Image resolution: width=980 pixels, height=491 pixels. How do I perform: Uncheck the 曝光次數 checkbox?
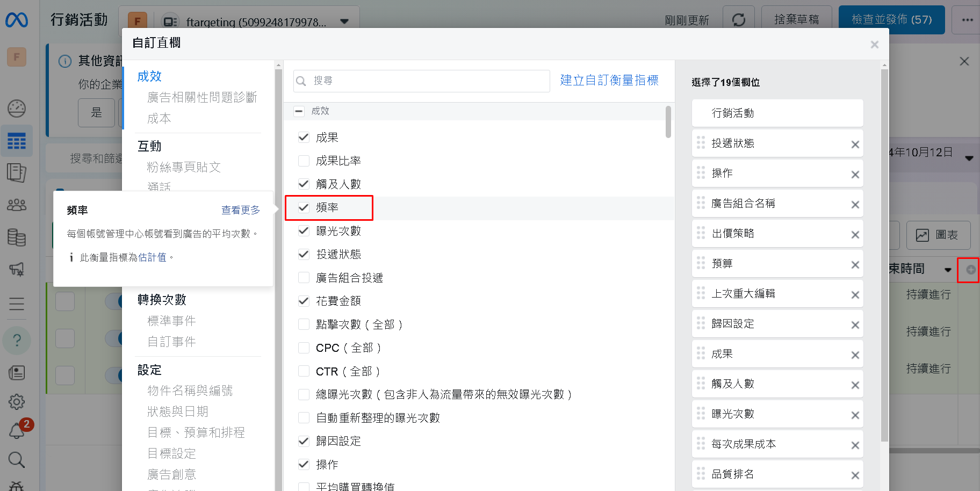click(304, 230)
